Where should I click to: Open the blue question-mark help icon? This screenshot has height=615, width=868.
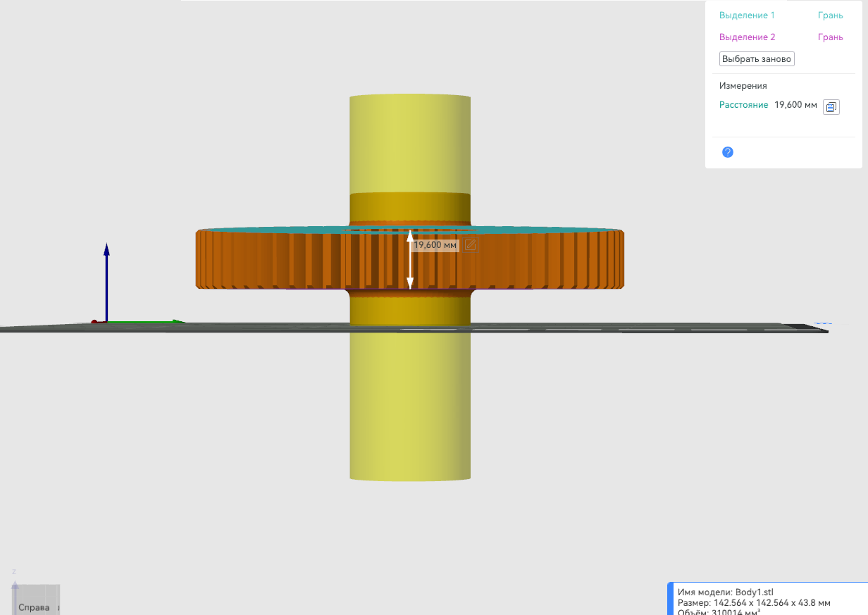[728, 152]
